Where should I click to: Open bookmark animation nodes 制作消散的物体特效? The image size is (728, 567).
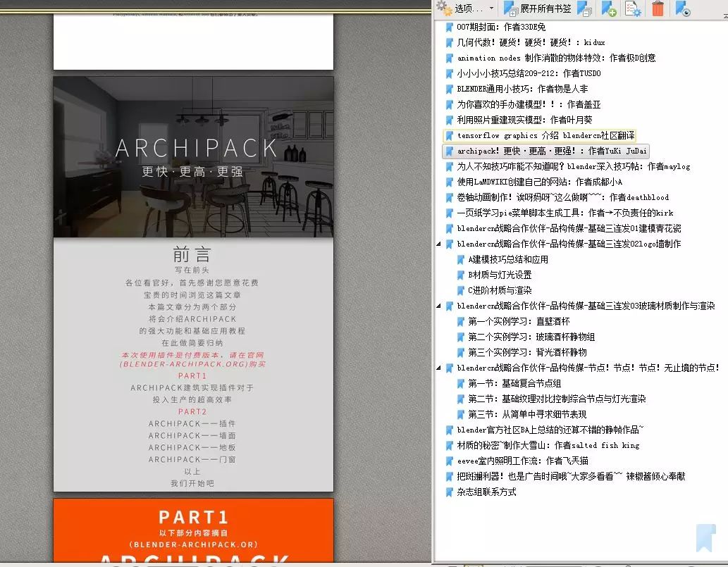pos(556,58)
